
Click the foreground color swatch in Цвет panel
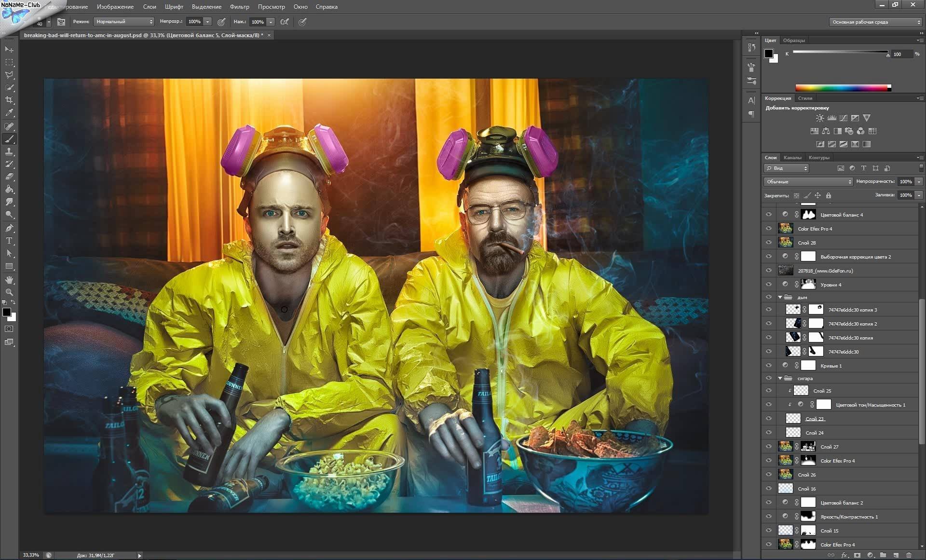coord(769,53)
